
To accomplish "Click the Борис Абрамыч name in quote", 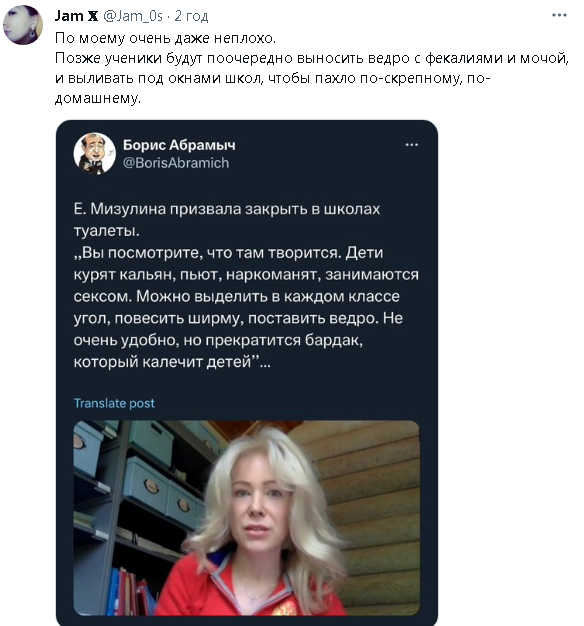I will click(179, 145).
